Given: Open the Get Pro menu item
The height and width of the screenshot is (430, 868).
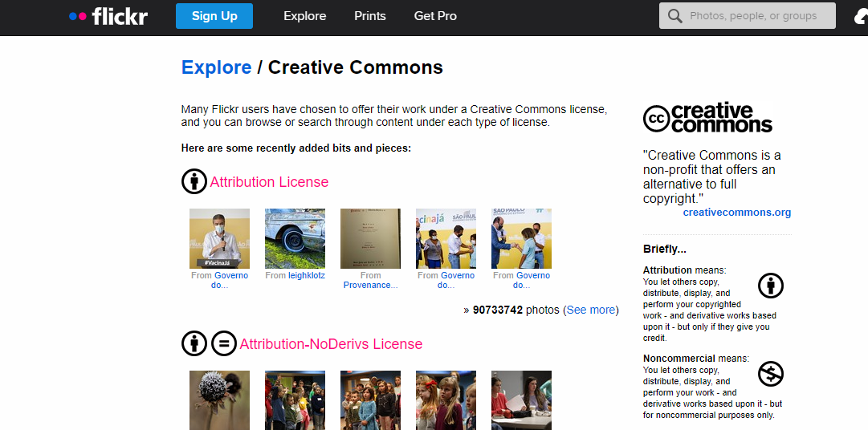Looking at the screenshot, I should tap(435, 16).
